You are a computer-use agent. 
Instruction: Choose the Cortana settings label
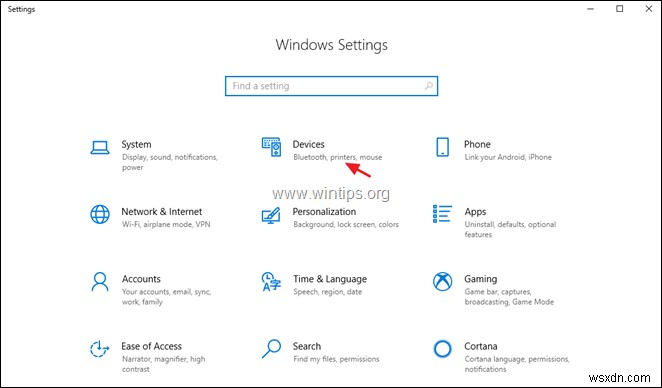[x=480, y=346]
